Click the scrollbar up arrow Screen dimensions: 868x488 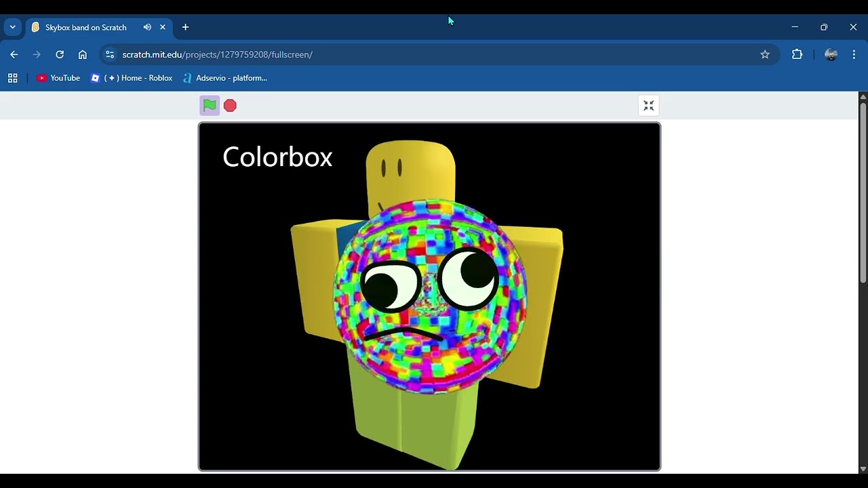click(863, 96)
